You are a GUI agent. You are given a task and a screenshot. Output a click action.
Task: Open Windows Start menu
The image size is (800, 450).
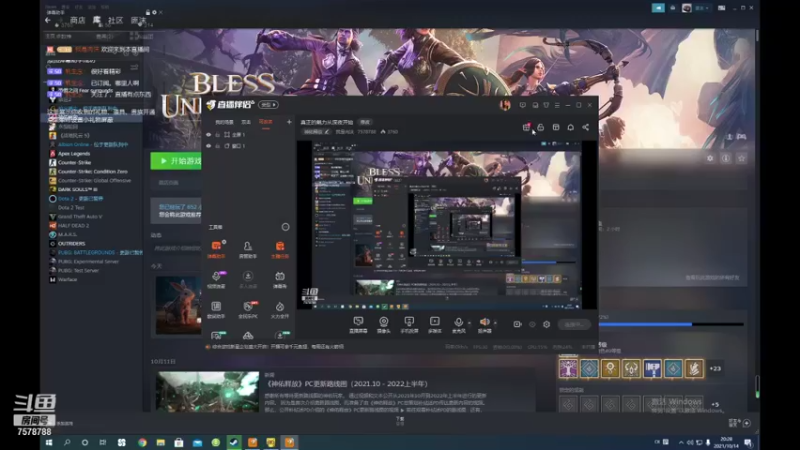coord(49,442)
